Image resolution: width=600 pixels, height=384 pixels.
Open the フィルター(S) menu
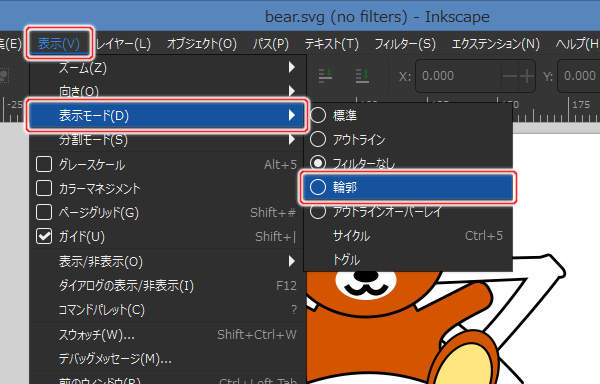405,44
